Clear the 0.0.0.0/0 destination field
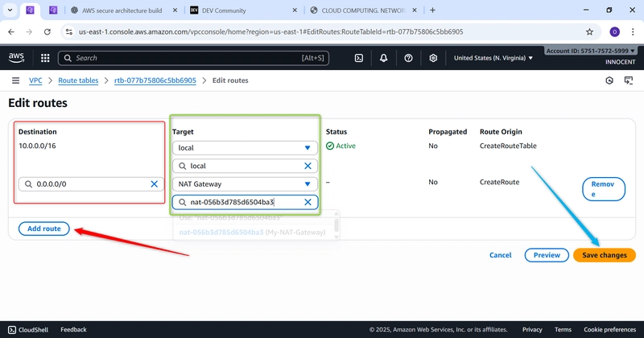The image size is (644, 338). 155,184
